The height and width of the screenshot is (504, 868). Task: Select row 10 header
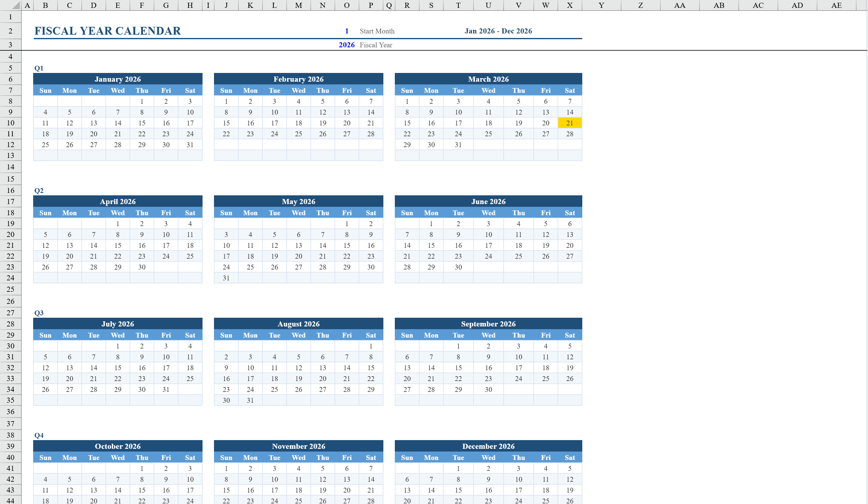10,123
